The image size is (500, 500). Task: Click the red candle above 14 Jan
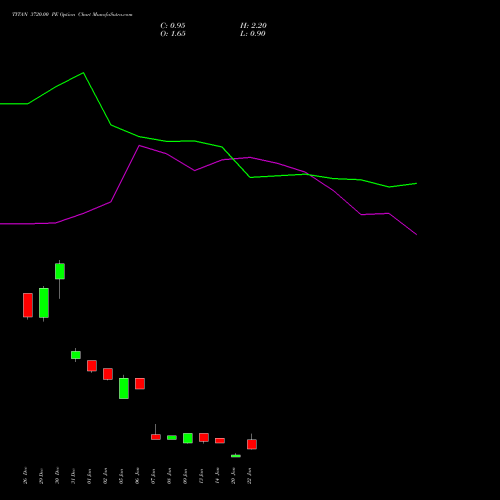click(220, 441)
